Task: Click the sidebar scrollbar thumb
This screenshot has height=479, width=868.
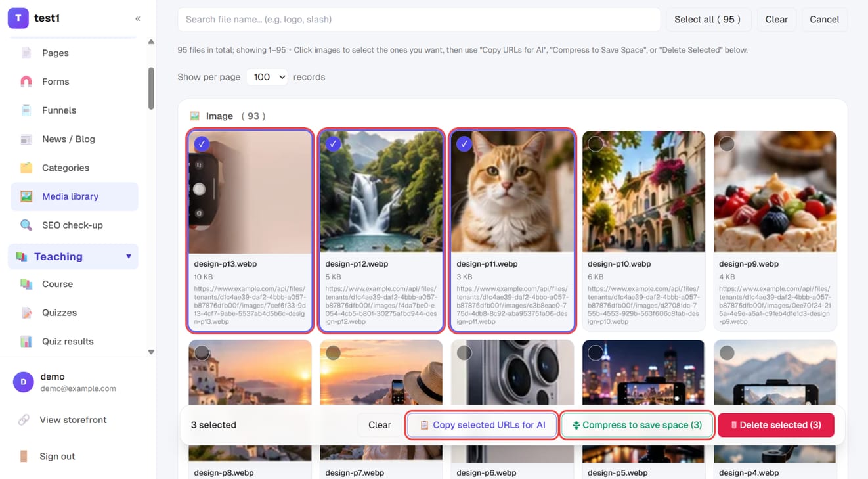Action: coord(151,89)
